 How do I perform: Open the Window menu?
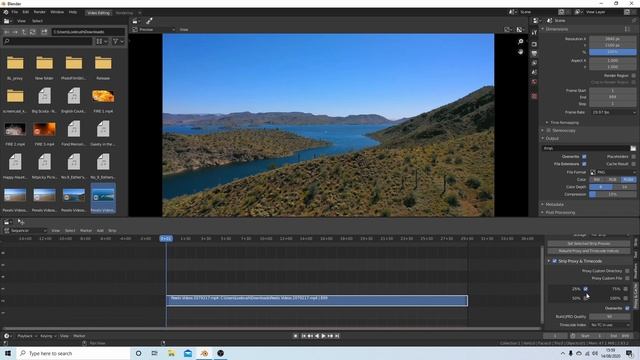coord(57,12)
